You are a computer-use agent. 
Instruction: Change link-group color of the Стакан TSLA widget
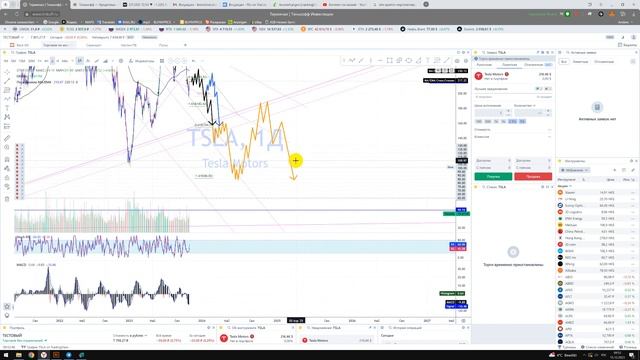[476, 187]
